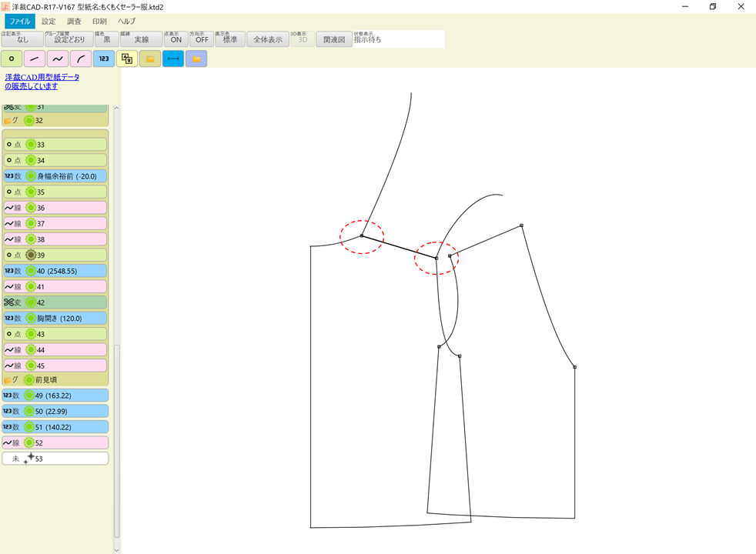Click the gear icon of 胸開き row
756x554 pixels.
point(31,319)
